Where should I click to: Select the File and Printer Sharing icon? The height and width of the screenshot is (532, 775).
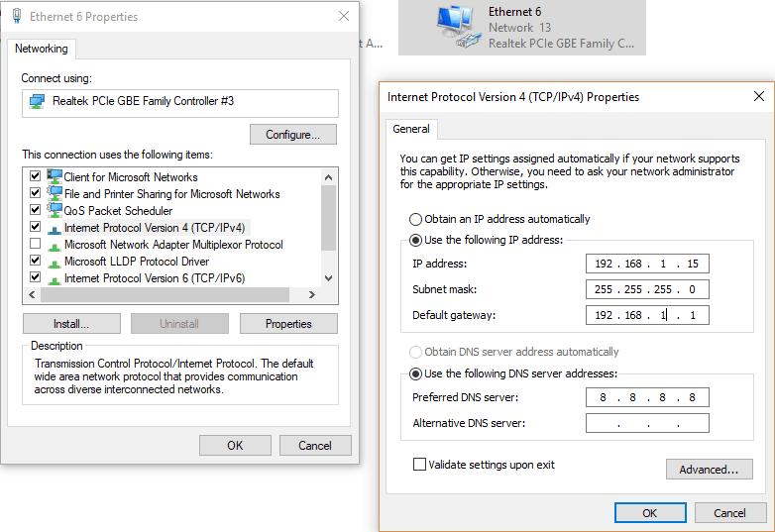click(54, 194)
